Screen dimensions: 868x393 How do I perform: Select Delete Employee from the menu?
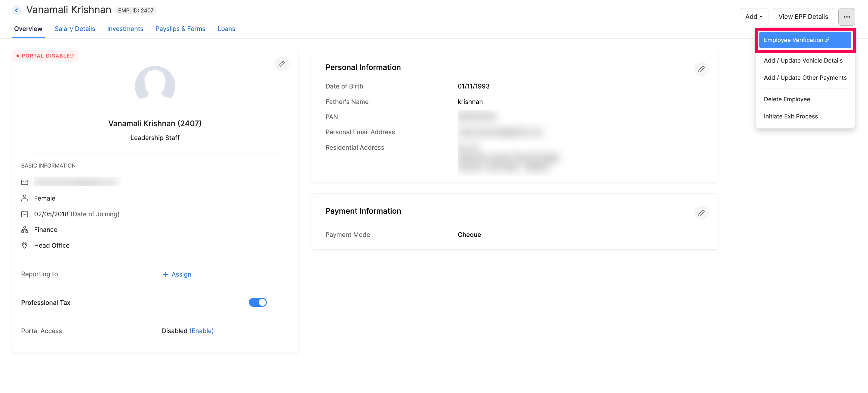coord(787,99)
